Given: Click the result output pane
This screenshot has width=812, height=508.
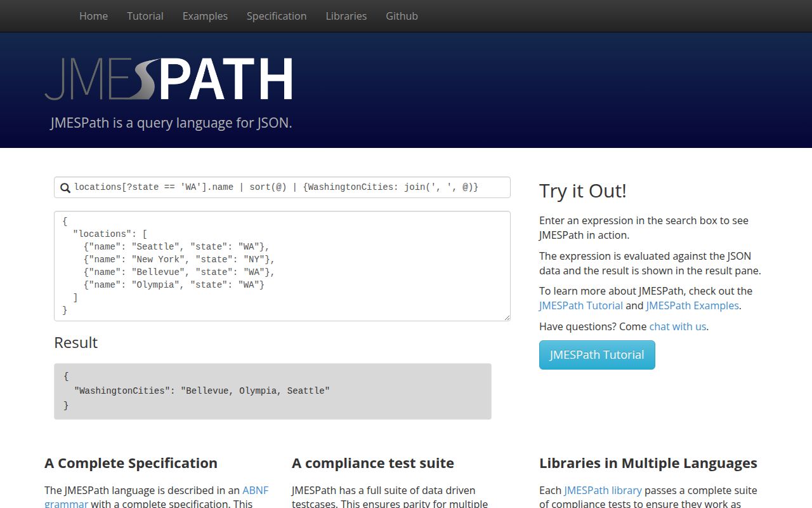Looking at the screenshot, I should 273,391.
